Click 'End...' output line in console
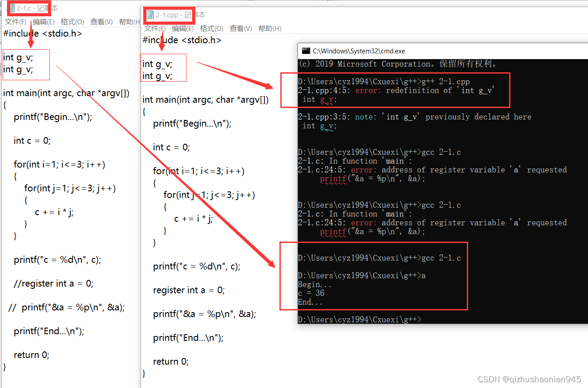 [310, 302]
